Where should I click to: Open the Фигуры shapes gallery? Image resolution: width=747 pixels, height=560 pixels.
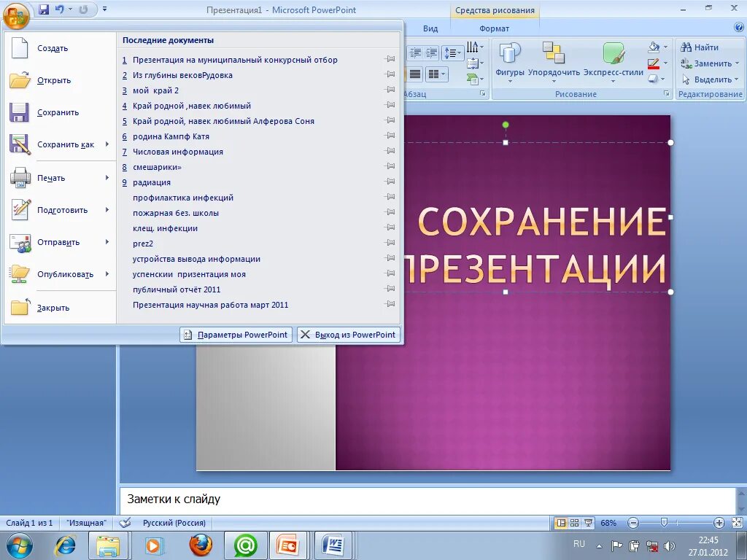(510, 62)
